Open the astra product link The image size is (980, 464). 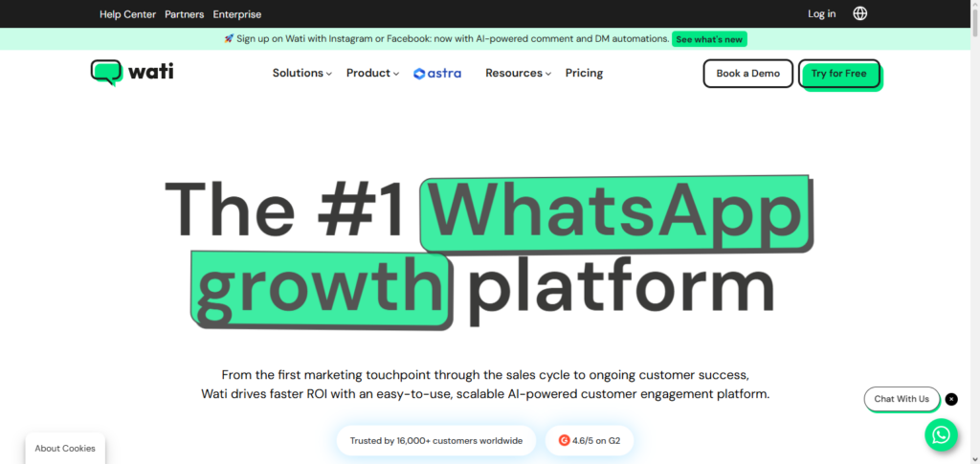(x=437, y=73)
